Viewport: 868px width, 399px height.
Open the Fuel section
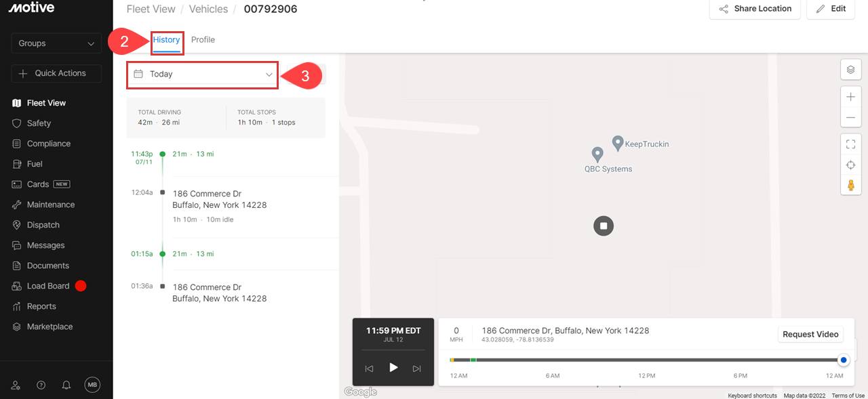point(34,163)
